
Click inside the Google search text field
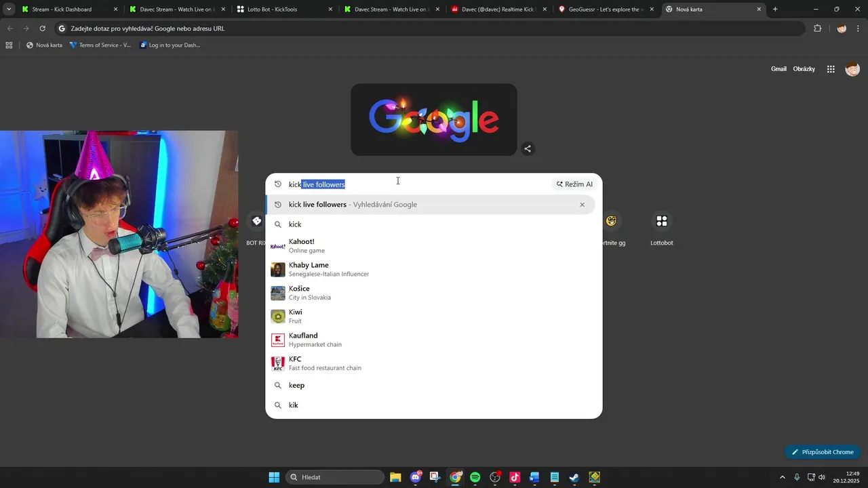(417, 184)
